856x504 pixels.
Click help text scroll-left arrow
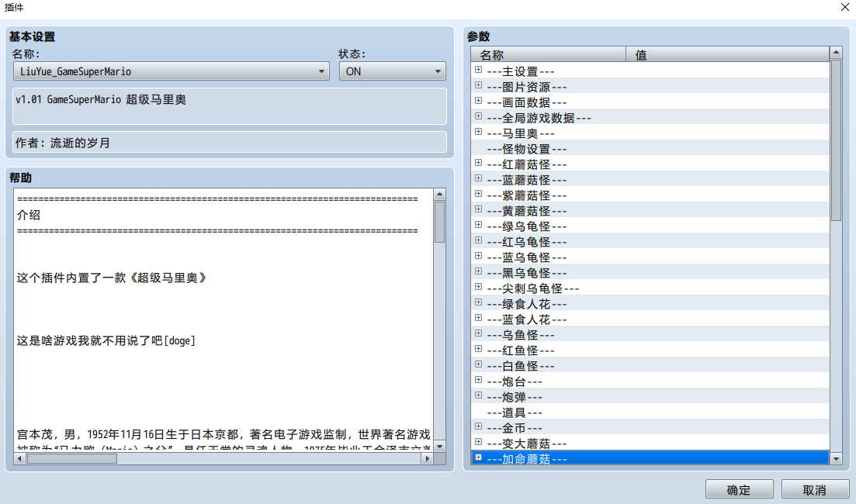pos(19,459)
